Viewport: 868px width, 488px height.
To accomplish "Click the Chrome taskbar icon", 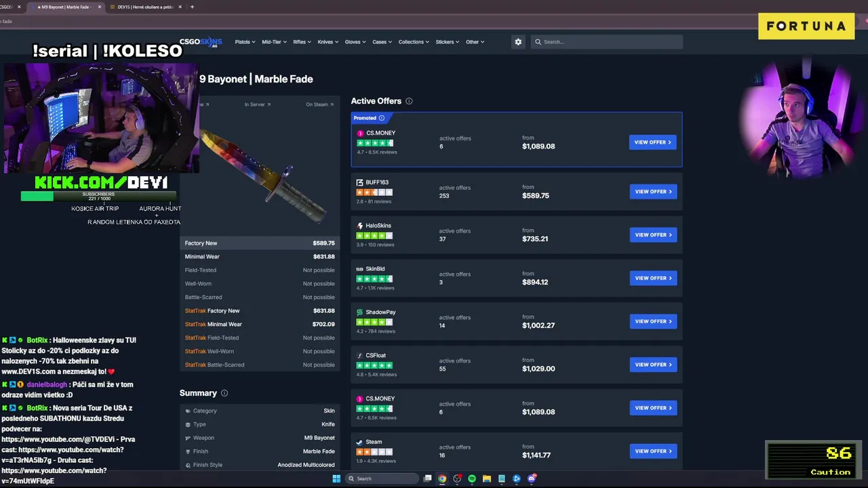I will click(442, 479).
